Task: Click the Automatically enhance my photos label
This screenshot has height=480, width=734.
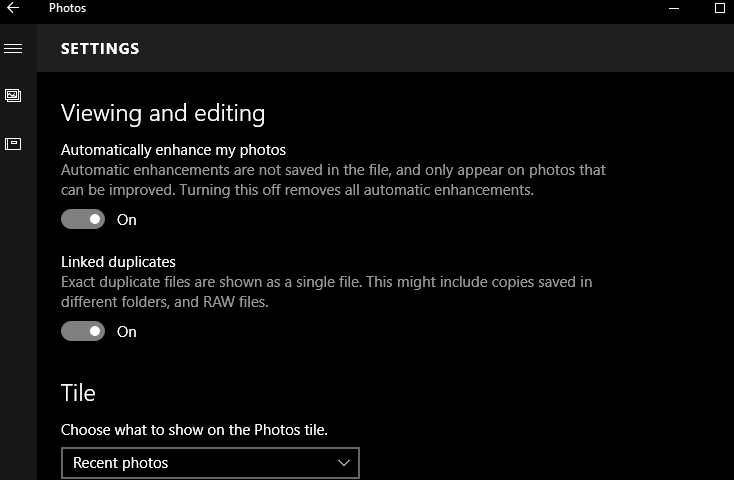Action: (x=174, y=150)
